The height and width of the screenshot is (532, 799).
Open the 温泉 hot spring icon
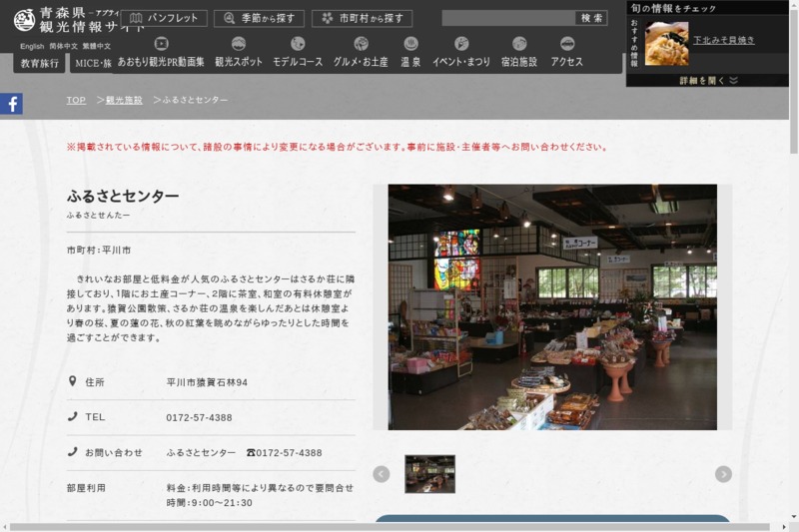pos(410,44)
